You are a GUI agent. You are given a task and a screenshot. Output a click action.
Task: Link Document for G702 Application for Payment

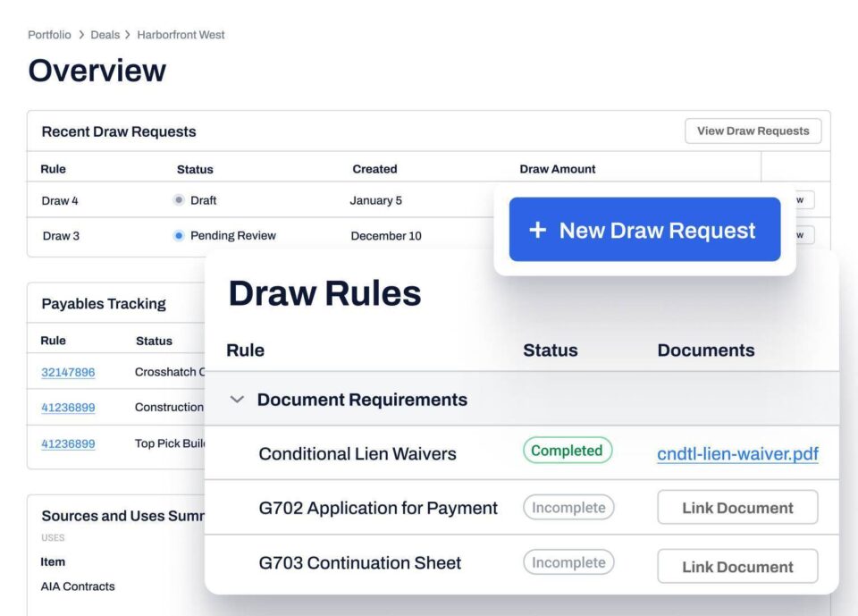click(x=737, y=507)
